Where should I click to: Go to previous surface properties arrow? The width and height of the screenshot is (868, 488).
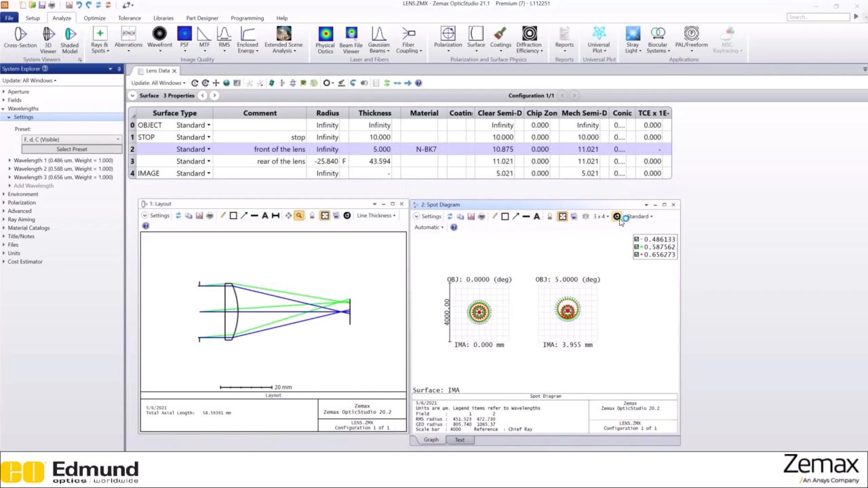(x=202, y=96)
